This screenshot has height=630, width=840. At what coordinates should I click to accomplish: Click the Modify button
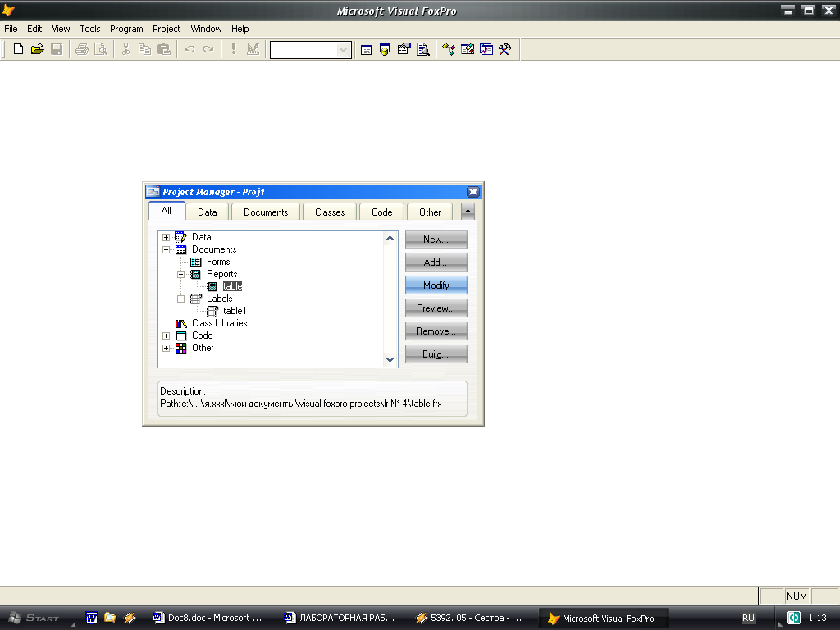(436, 285)
